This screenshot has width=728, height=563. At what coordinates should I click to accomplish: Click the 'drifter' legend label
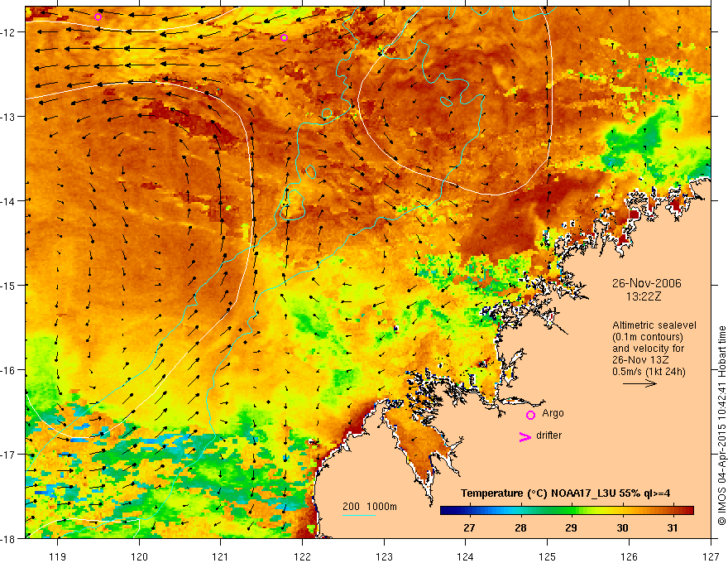(x=548, y=435)
